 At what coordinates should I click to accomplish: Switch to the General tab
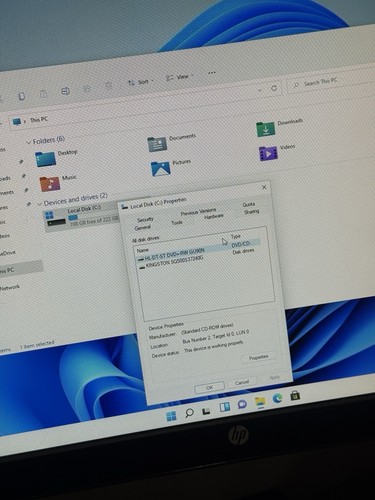coord(143,228)
